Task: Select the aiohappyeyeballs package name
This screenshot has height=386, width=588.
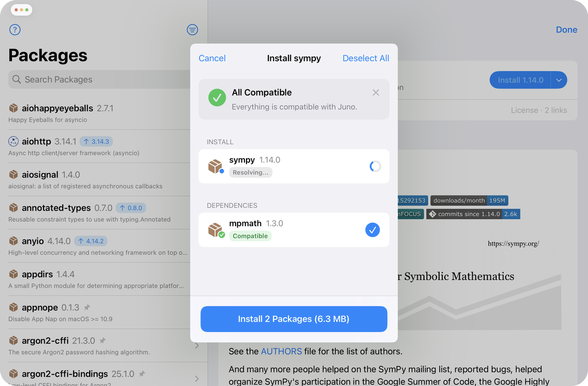Action: coord(58,108)
